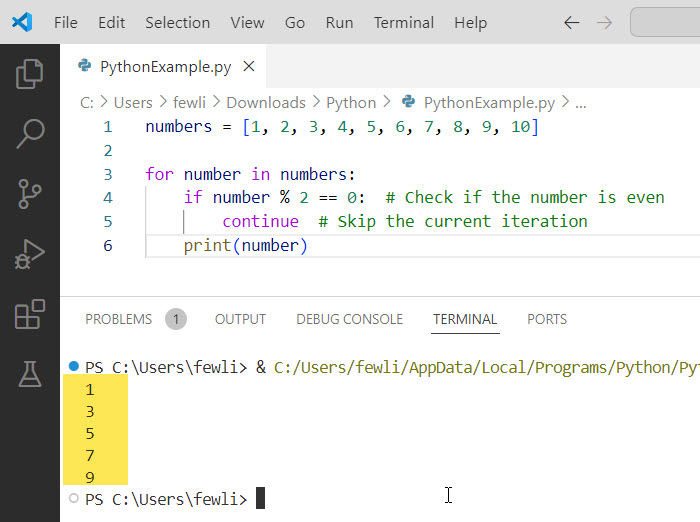
Task: Click line number 5 in gutter
Action: (x=108, y=221)
